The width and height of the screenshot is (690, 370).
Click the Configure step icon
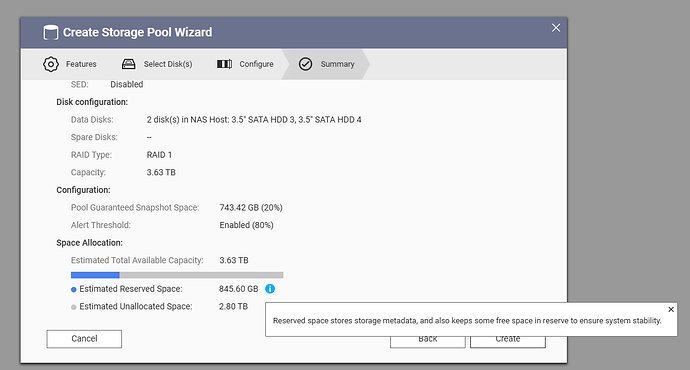[224, 64]
